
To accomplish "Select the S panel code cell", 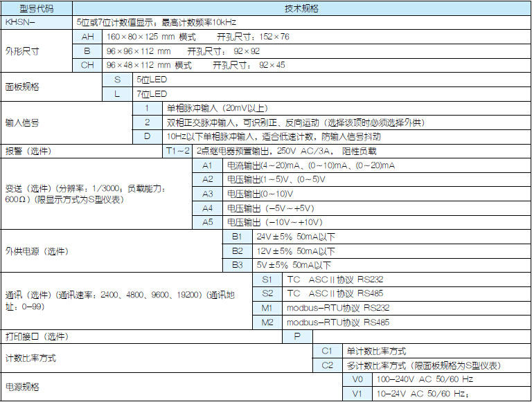I will [x=117, y=80].
